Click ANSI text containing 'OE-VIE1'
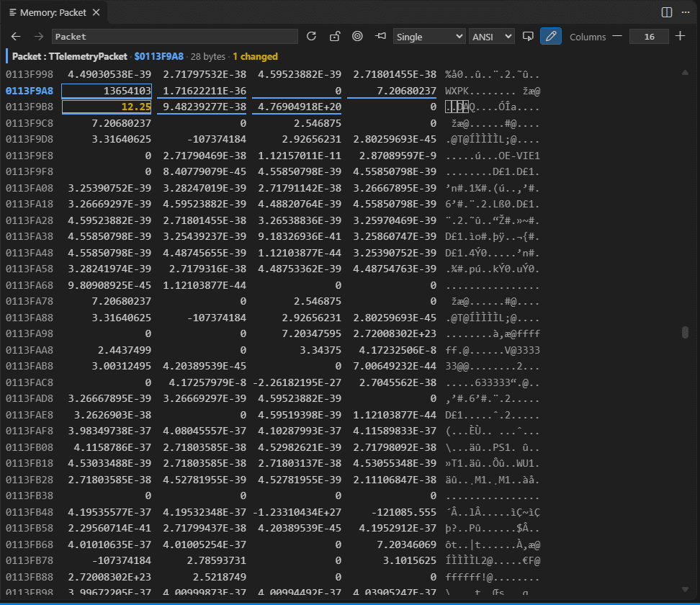This screenshot has width=700, height=605. [493, 156]
